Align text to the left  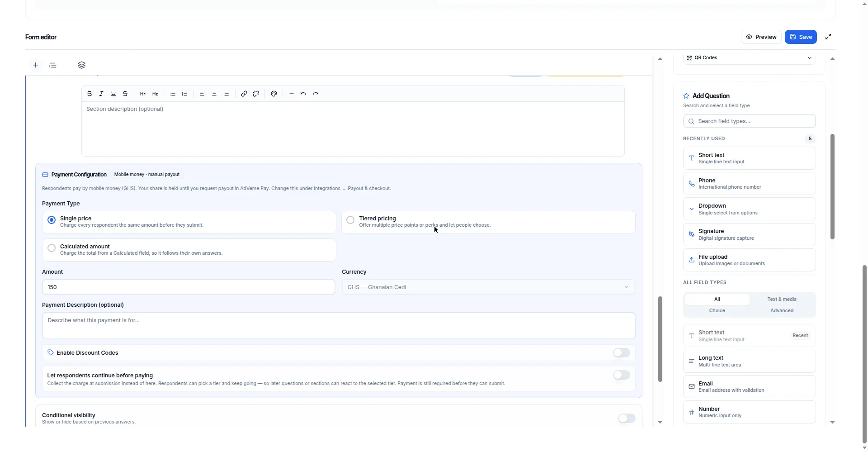[202, 94]
